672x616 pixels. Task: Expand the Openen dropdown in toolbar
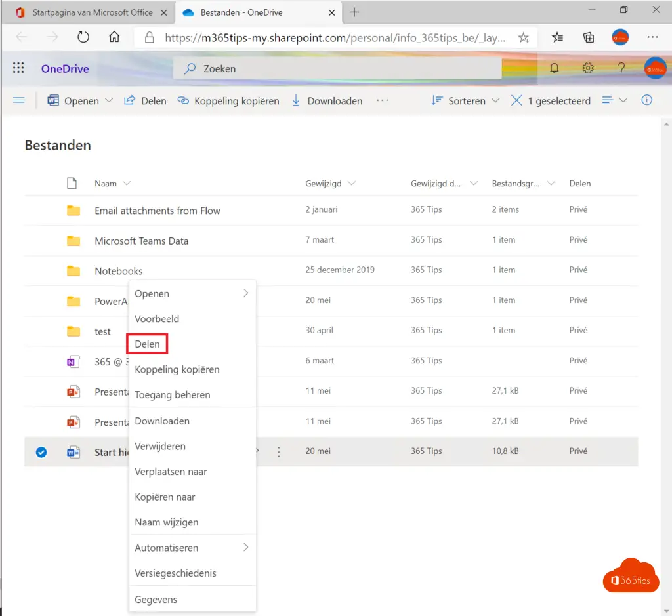point(109,100)
